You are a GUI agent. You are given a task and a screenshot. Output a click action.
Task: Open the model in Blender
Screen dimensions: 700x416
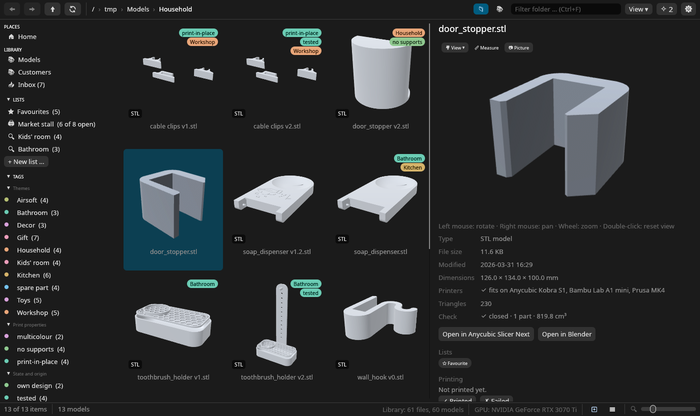(x=567, y=334)
